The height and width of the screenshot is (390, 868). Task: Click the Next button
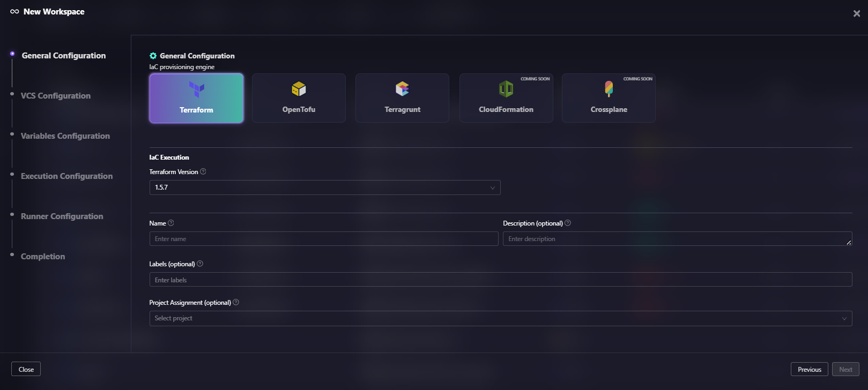[845, 369]
